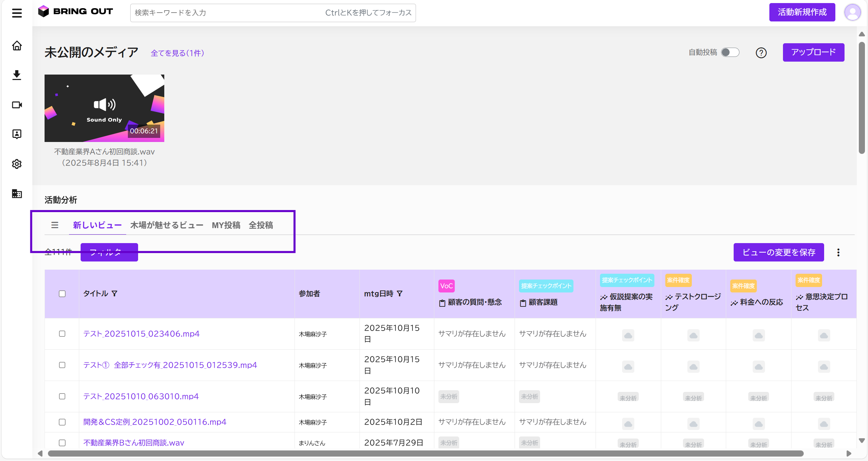Open the タイトル column filter icon
Screen dimensions: 868x461
point(115,293)
